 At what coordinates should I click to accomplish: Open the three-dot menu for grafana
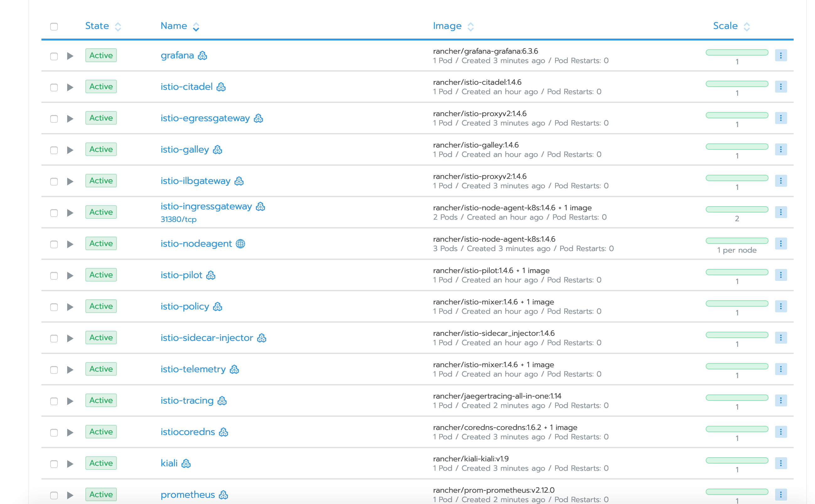tap(781, 55)
